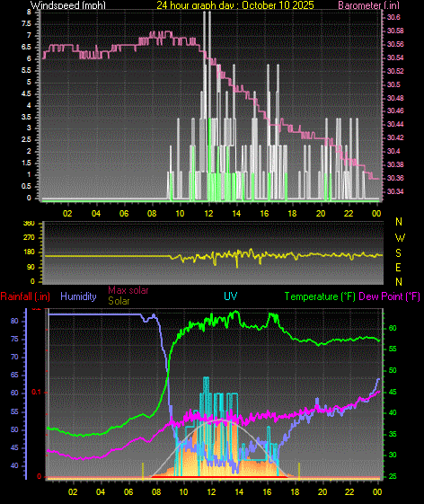Click hour 22 on windspeed chart time axis
424x504 pixels.
pos(349,214)
